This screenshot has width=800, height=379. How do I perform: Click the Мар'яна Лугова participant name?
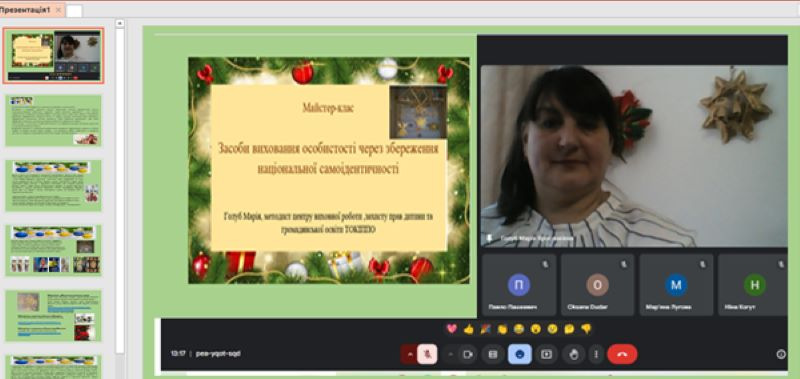[x=668, y=307]
